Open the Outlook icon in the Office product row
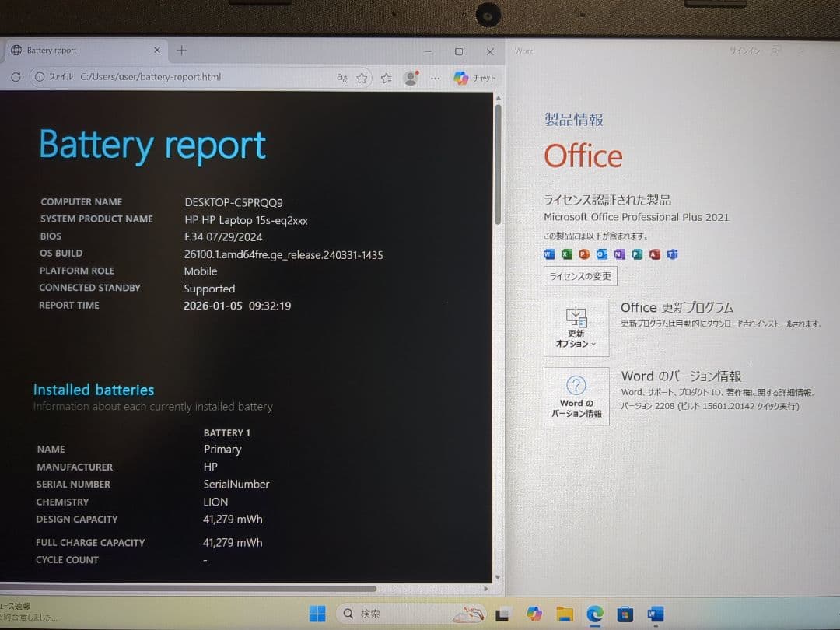Viewport: 840px width, 630px height. 602,254
